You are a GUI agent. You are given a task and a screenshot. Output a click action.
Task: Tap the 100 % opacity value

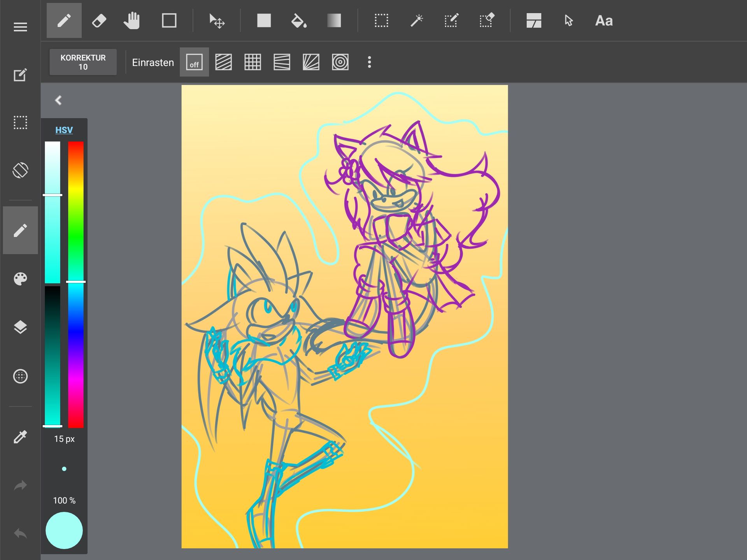point(64,500)
